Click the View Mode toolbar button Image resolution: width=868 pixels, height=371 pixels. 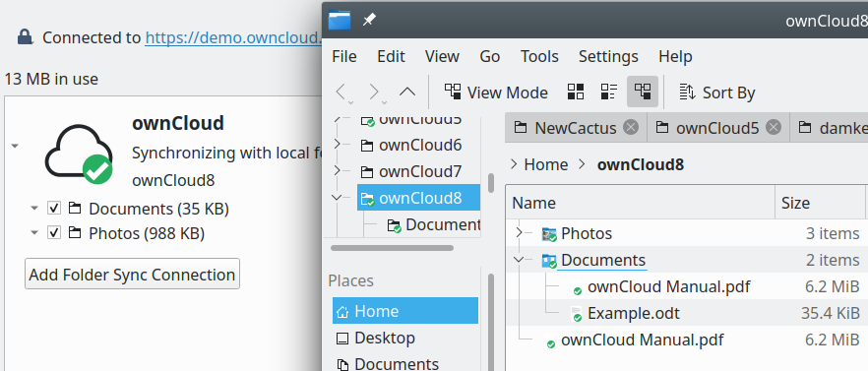[x=496, y=93]
